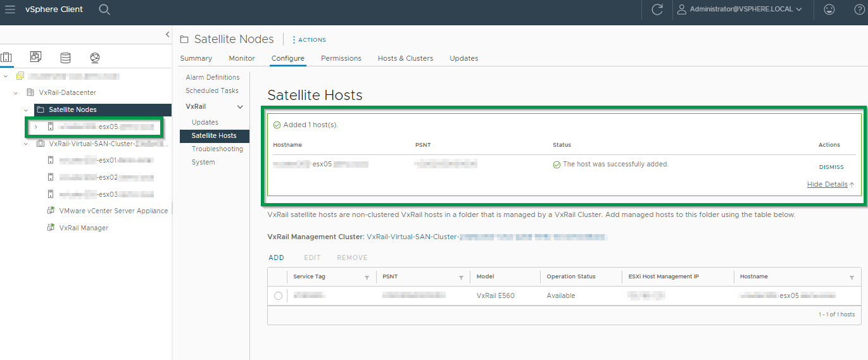Click the EDIT button above the table
This screenshot has width=868, height=360.
point(312,258)
